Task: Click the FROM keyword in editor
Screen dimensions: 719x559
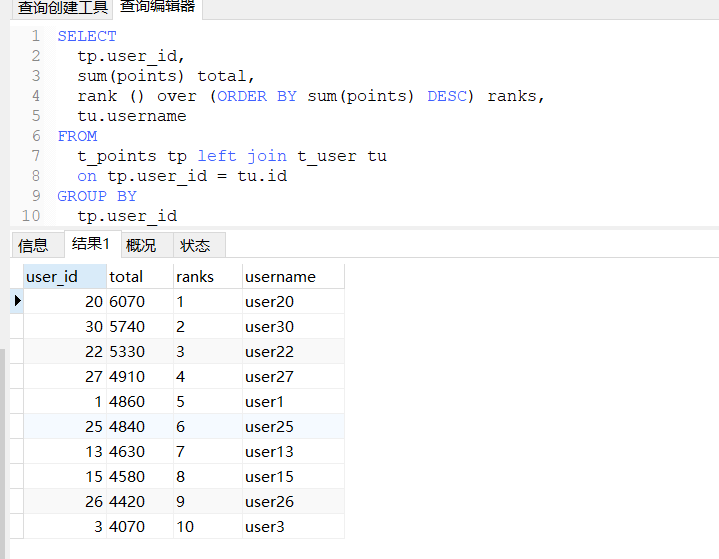Action: 77,136
